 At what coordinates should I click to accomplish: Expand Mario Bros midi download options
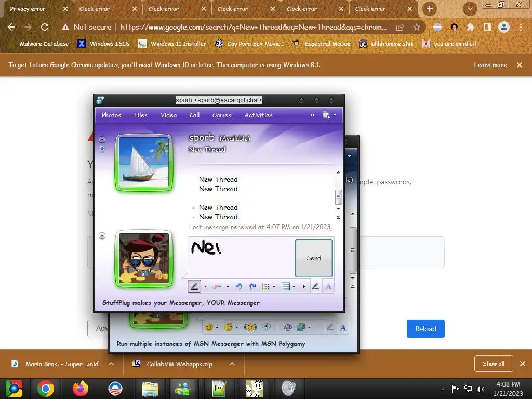click(x=111, y=364)
